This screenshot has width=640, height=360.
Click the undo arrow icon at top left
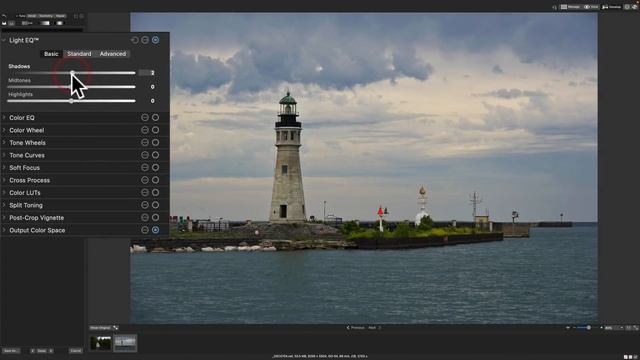[x=4, y=16]
